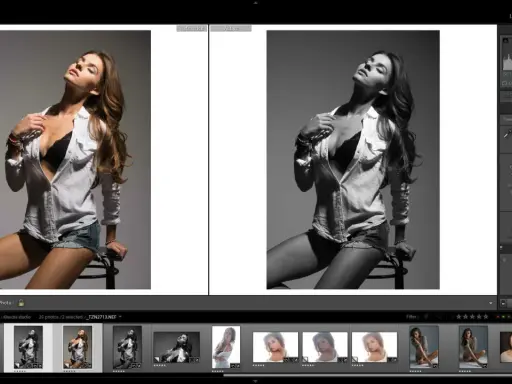
Task: Toggle histogram shadow clipping indicator
Action: (505, 41)
